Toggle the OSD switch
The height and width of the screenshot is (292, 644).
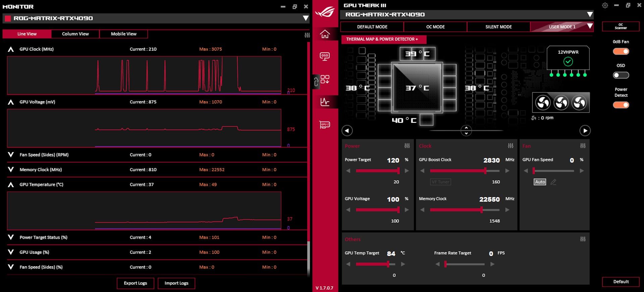point(621,75)
